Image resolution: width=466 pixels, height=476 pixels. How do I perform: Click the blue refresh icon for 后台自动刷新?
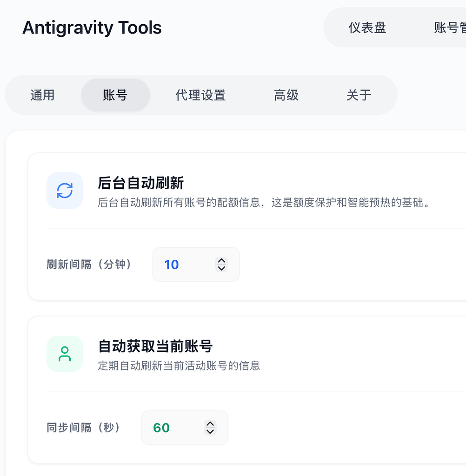(x=65, y=191)
